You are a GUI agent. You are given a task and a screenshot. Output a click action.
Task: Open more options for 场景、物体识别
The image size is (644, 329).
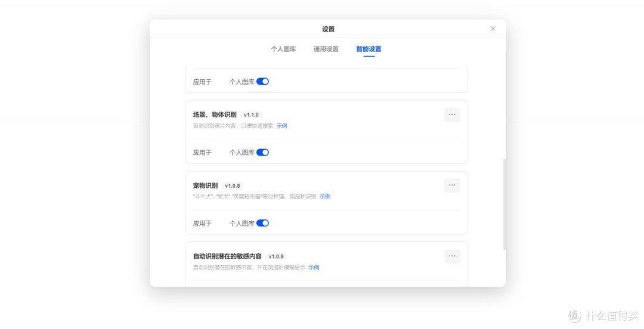point(451,114)
